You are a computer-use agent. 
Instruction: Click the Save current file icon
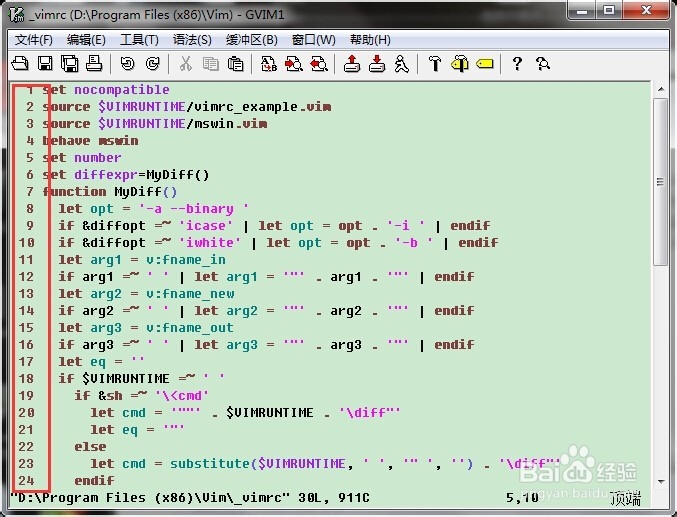(x=45, y=63)
